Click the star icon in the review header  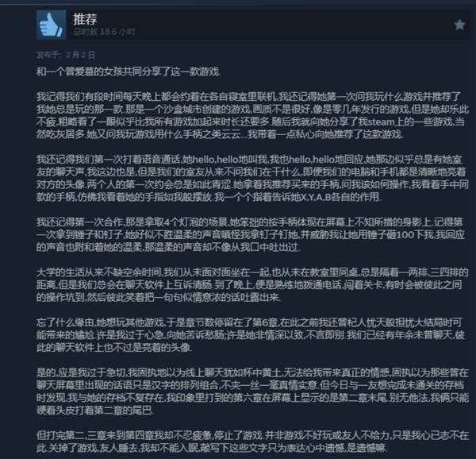(x=459, y=25)
